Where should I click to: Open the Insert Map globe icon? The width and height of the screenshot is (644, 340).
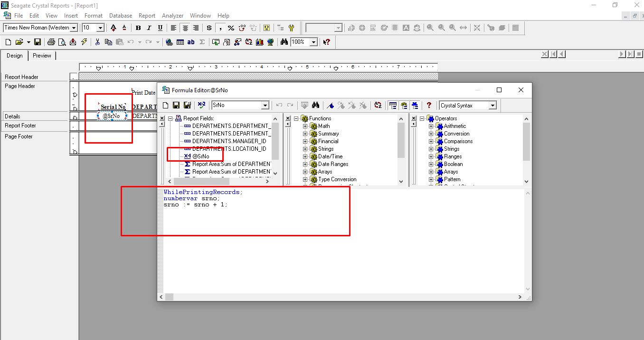270,42
